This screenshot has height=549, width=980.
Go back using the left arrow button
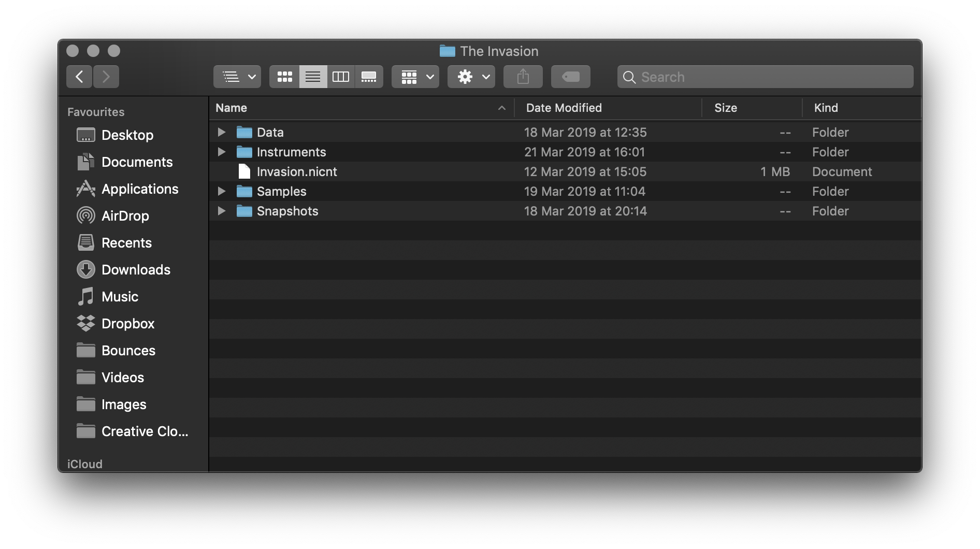(x=79, y=77)
